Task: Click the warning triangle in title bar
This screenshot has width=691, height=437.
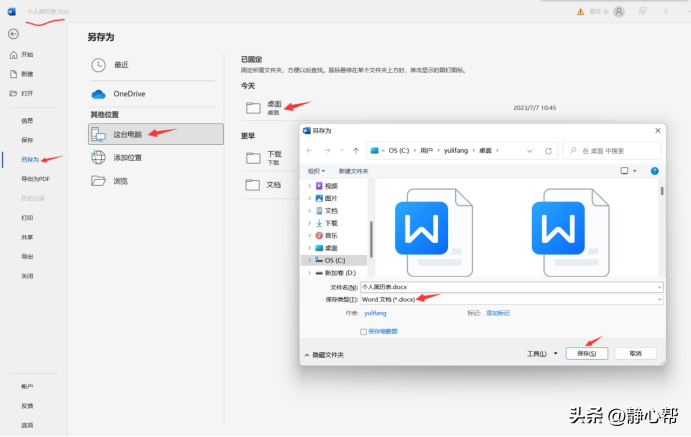Action: pyautogui.click(x=580, y=12)
